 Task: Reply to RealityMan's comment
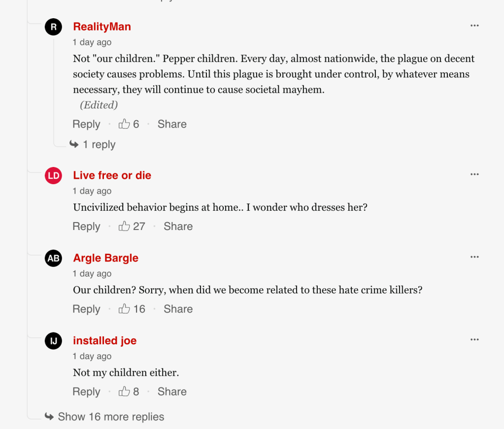(x=86, y=124)
